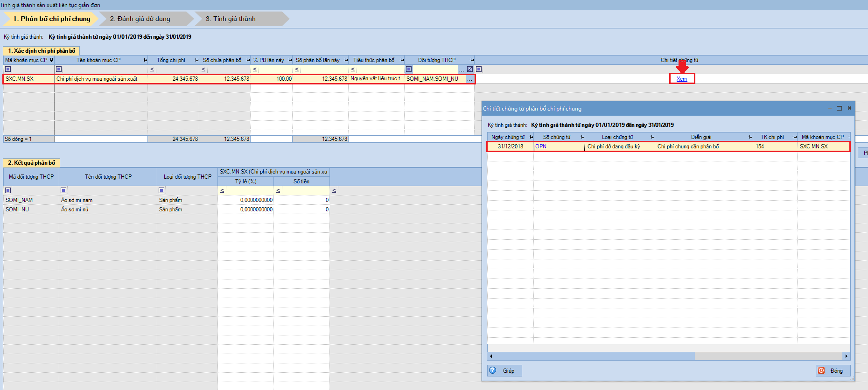Open filter operator for 'Tổng chi phí' column

point(152,69)
